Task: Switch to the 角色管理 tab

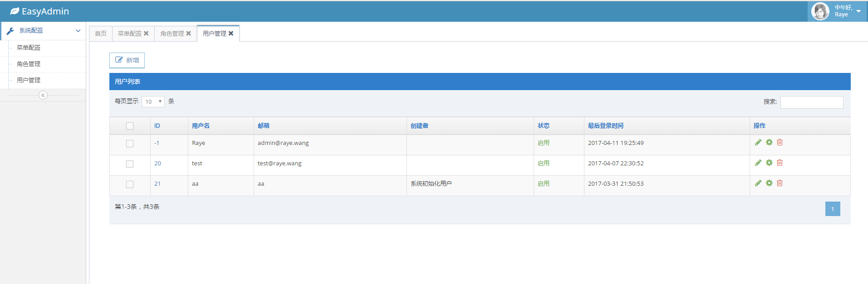Action: pyautogui.click(x=172, y=34)
